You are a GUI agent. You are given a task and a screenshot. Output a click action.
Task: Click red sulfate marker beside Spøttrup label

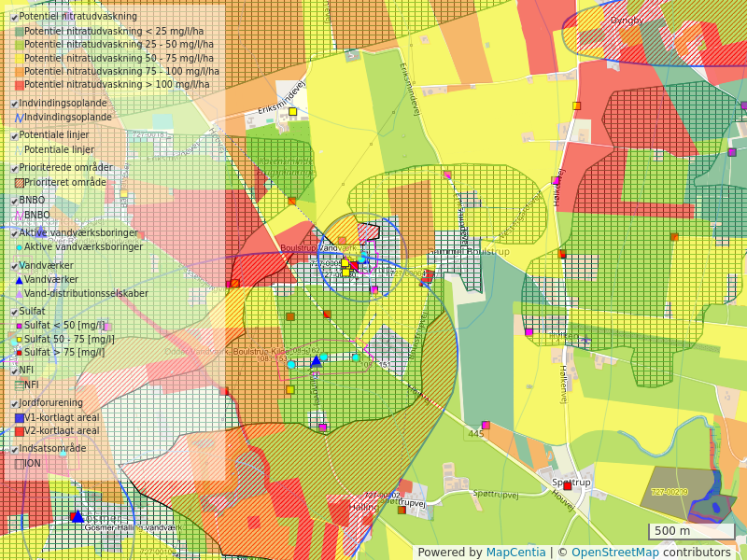tap(567, 485)
